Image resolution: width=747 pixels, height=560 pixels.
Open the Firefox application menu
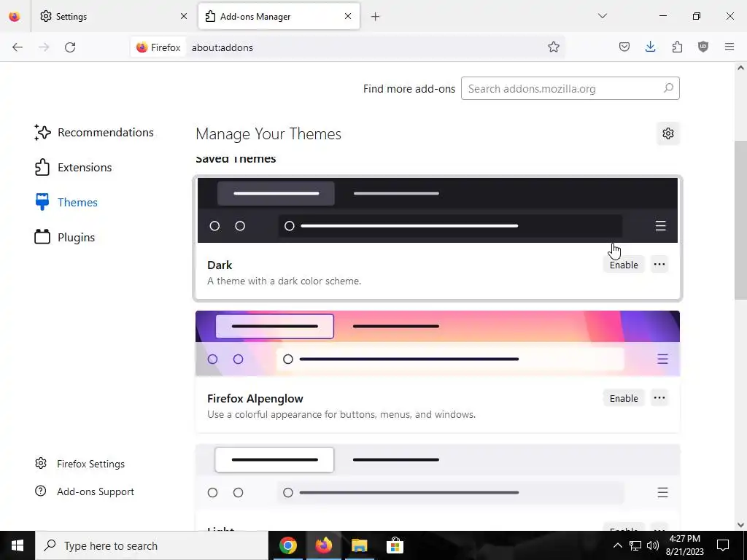point(729,47)
